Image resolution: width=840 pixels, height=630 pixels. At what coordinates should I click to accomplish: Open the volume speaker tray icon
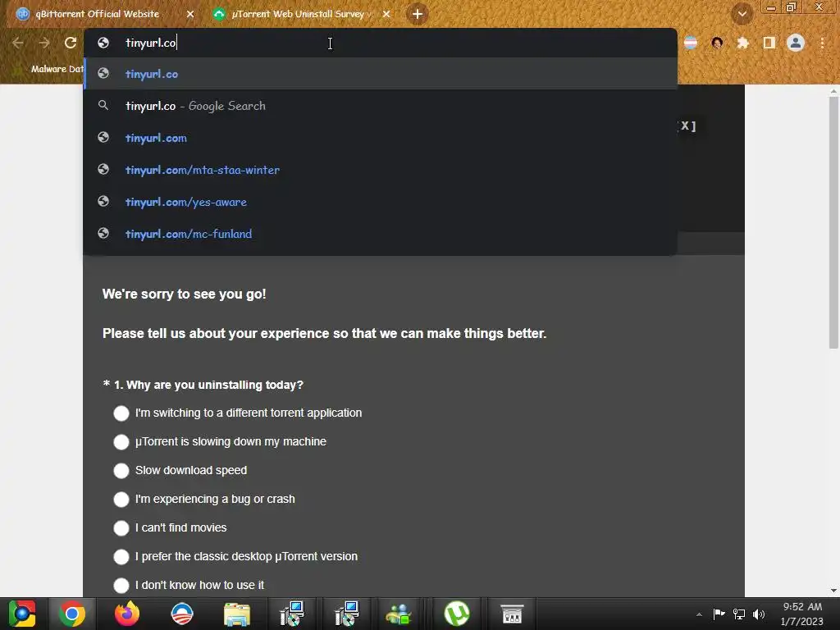(759, 614)
